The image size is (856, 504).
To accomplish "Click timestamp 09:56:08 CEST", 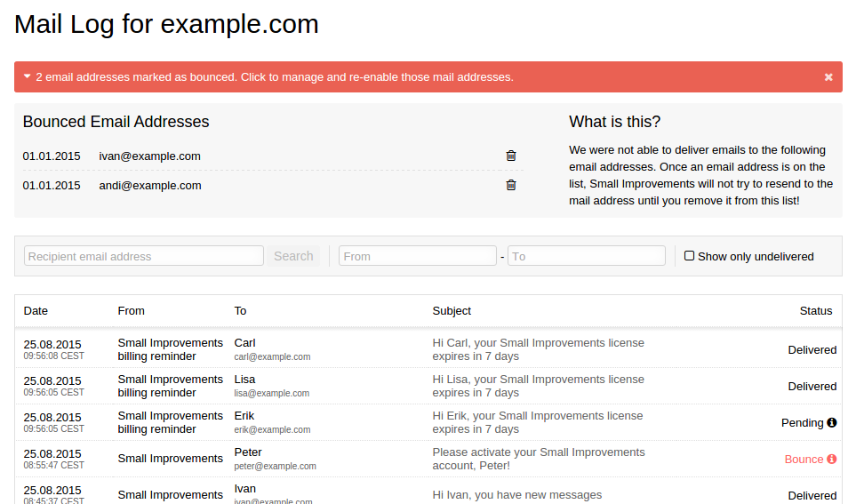I will [53, 356].
